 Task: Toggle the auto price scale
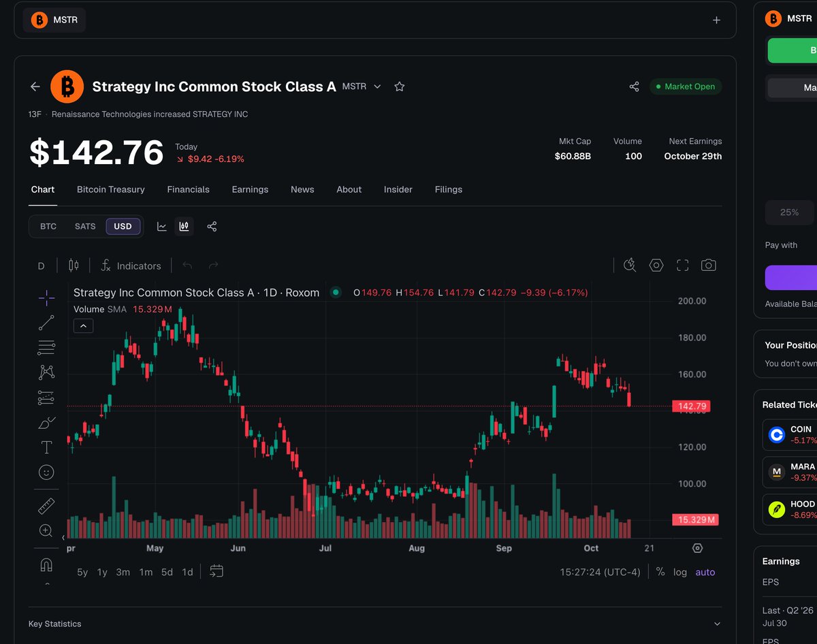705,572
